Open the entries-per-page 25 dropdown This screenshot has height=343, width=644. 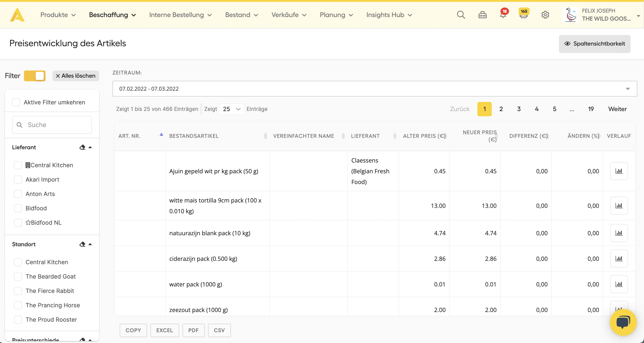[231, 109]
